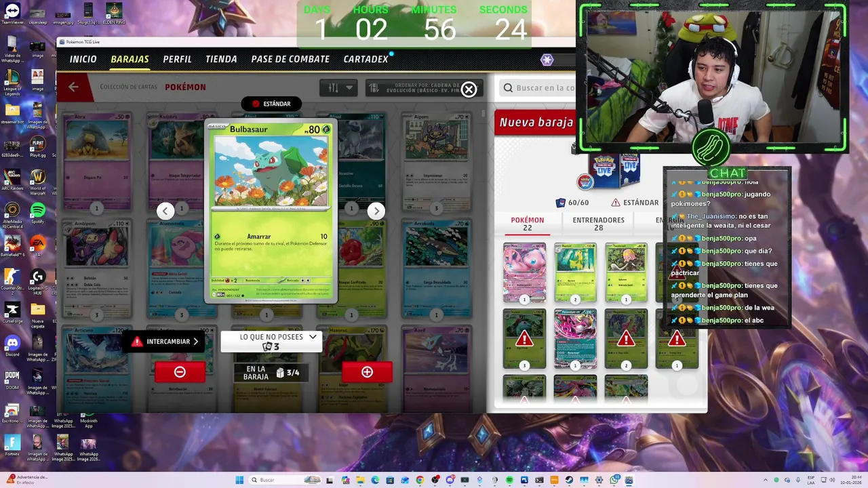
Task: Close the Bulbasaur card detail view
Action: pyautogui.click(x=469, y=89)
